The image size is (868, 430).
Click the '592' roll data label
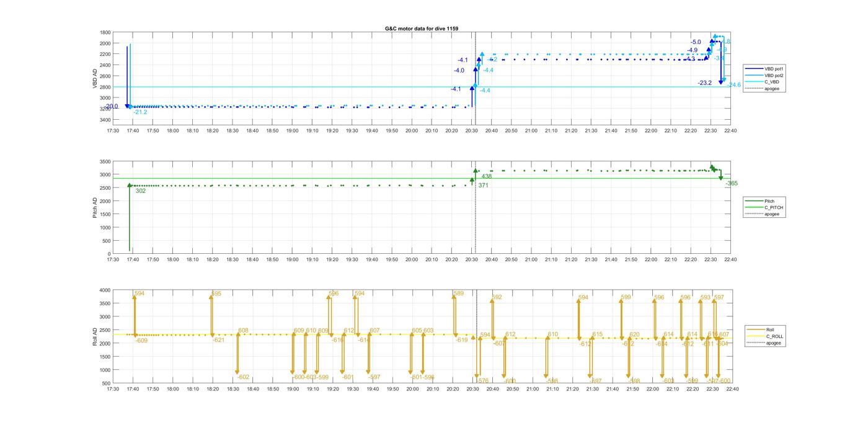(497, 297)
